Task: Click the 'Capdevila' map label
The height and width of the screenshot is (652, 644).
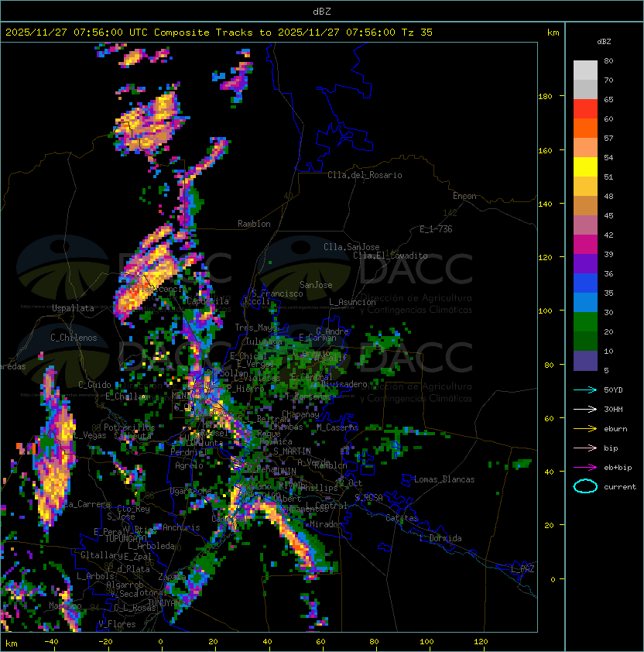Action: coord(207,301)
